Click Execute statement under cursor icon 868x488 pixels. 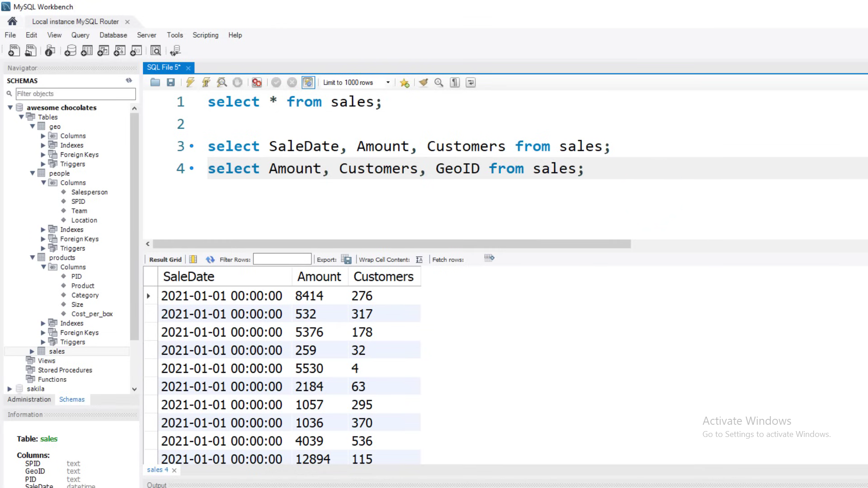(x=206, y=82)
